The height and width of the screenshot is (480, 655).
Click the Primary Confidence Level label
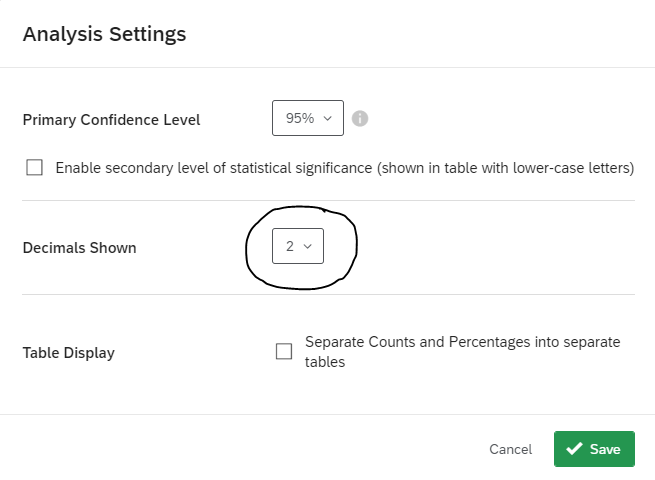coord(112,120)
